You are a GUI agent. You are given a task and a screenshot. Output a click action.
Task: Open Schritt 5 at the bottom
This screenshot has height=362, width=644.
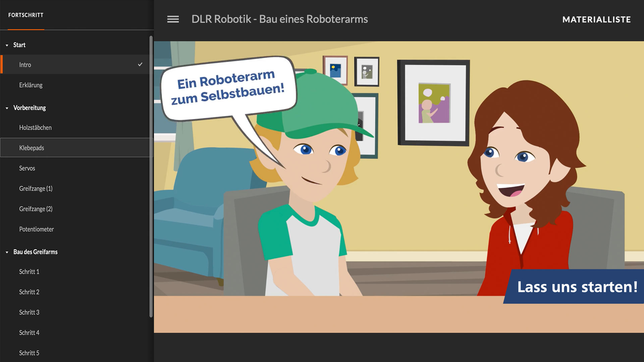click(29, 353)
